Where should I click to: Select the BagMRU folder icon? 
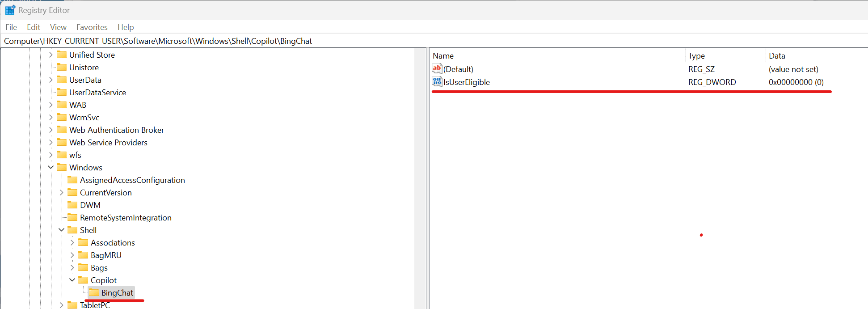pyautogui.click(x=83, y=255)
